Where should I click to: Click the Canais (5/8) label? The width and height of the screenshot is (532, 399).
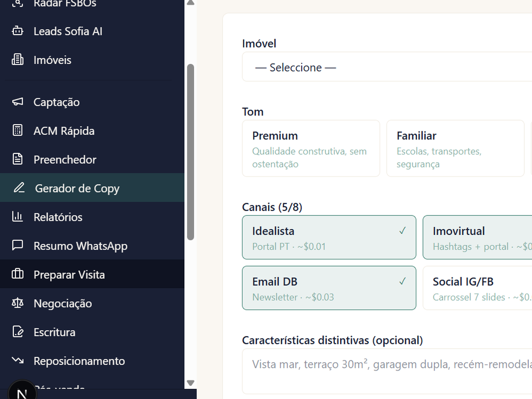(x=272, y=207)
